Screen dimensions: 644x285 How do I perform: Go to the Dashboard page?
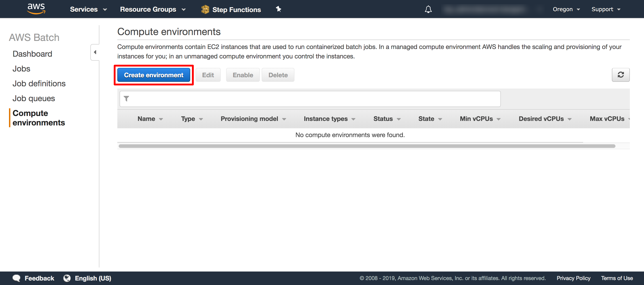pos(32,54)
